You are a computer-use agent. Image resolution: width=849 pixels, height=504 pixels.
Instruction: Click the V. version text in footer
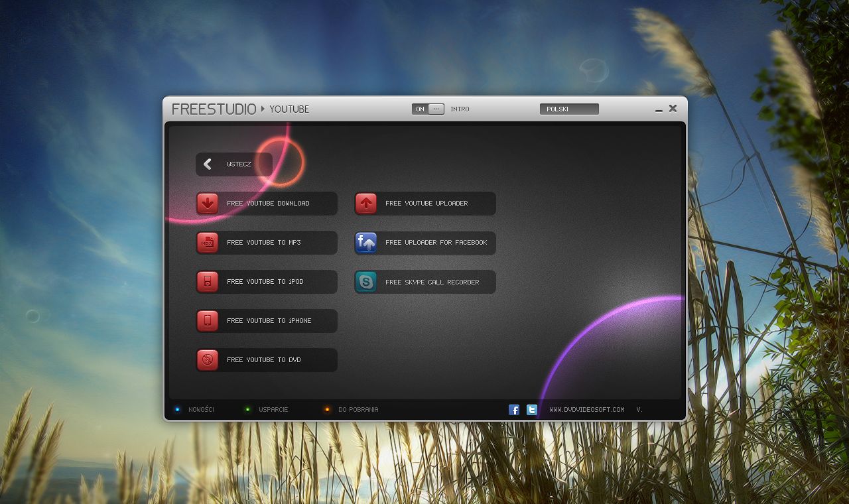coord(639,410)
